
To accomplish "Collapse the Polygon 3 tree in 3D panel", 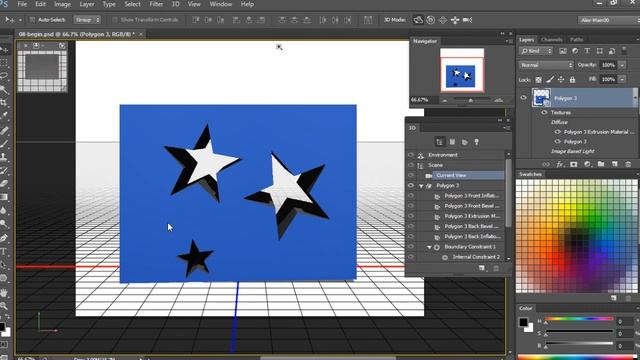I will click(x=421, y=186).
